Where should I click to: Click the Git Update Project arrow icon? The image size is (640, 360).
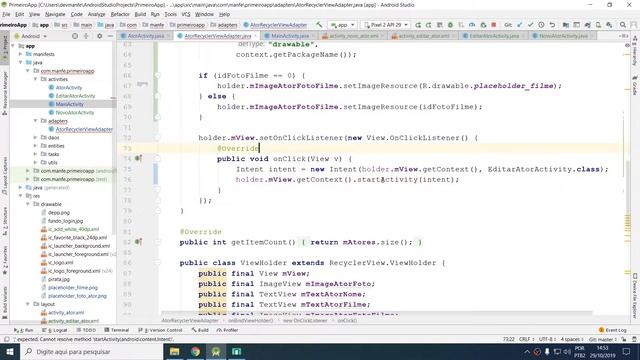pyautogui.click(x=520, y=25)
